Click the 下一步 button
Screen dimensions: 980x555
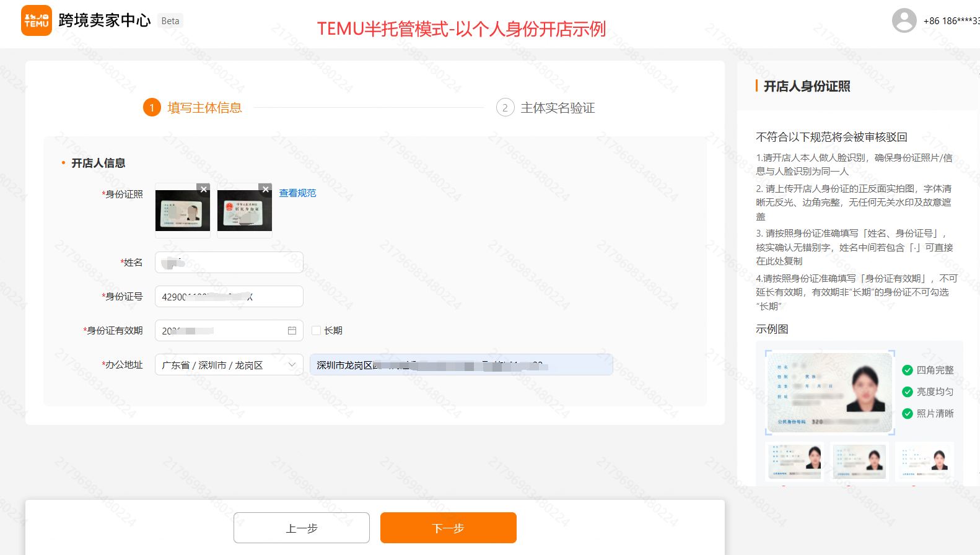point(448,528)
